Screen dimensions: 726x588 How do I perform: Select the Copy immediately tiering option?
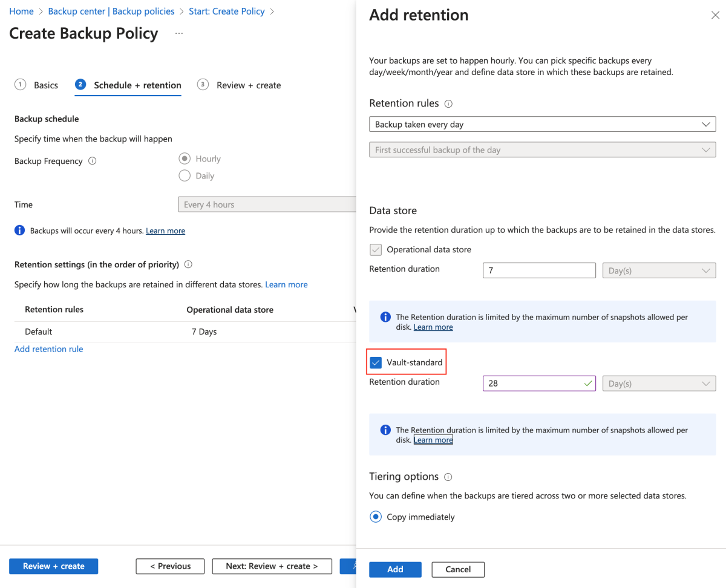(x=376, y=517)
